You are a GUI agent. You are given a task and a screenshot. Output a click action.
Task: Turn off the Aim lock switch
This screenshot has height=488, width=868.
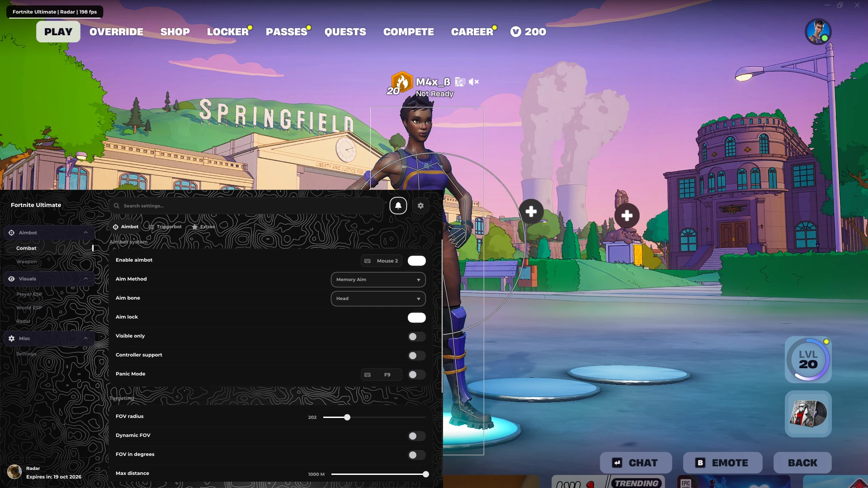click(416, 318)
